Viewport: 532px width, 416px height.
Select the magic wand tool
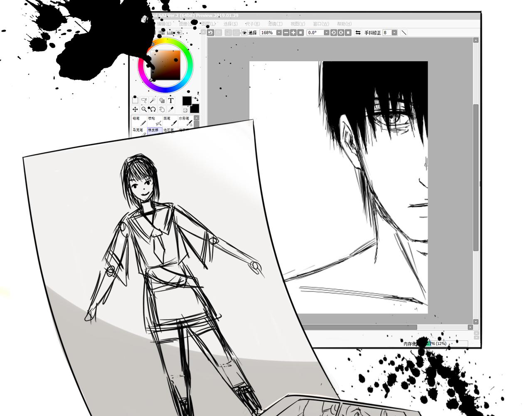(153, 100)
